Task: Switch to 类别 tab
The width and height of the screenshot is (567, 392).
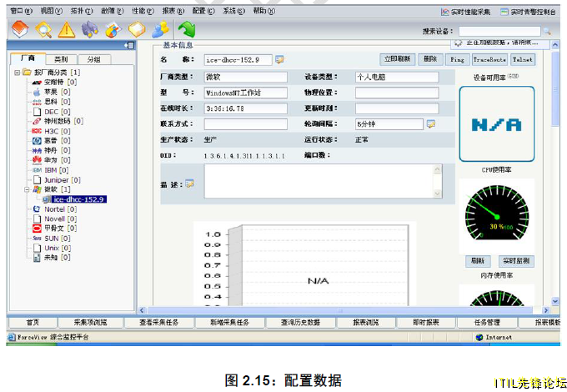Action: point(61,59)
